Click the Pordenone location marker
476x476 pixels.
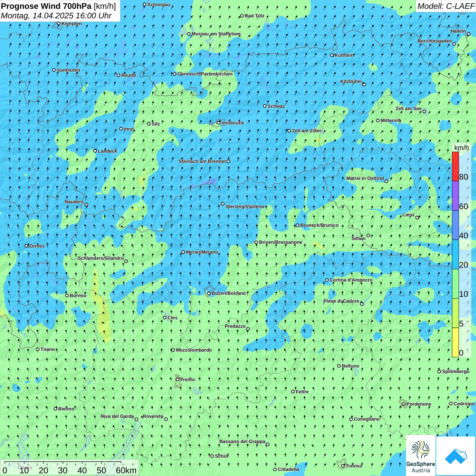coord(404,404)
